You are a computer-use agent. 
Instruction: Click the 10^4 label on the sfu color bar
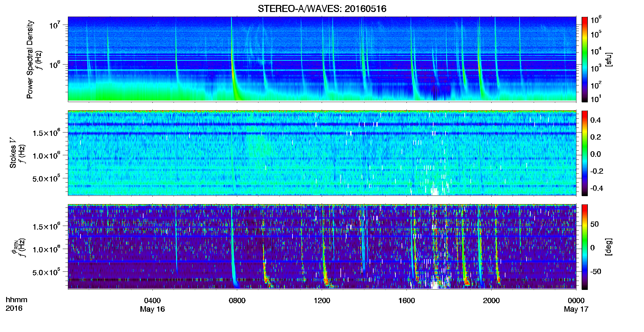pos(596,51)
